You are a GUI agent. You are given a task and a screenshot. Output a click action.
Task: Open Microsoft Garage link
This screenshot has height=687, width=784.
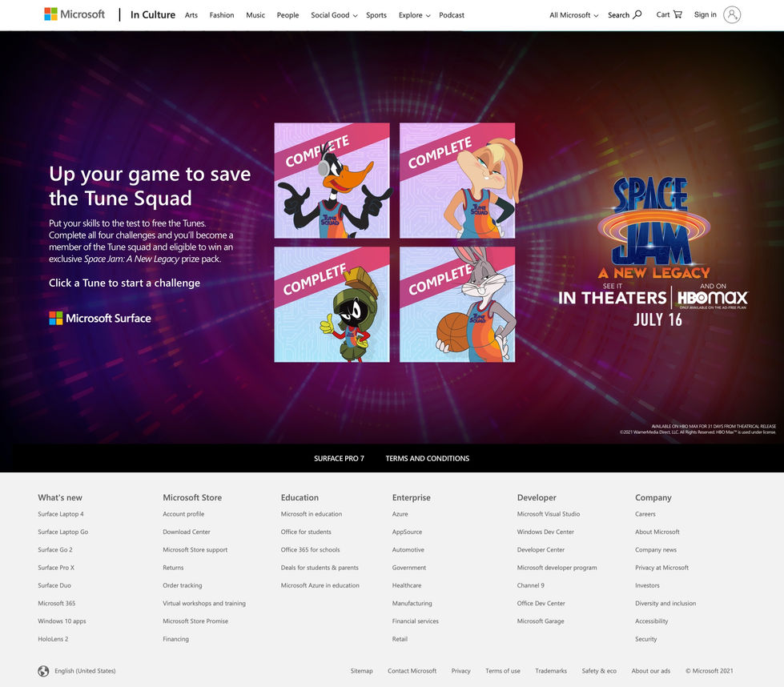click(x=541, y=621)
